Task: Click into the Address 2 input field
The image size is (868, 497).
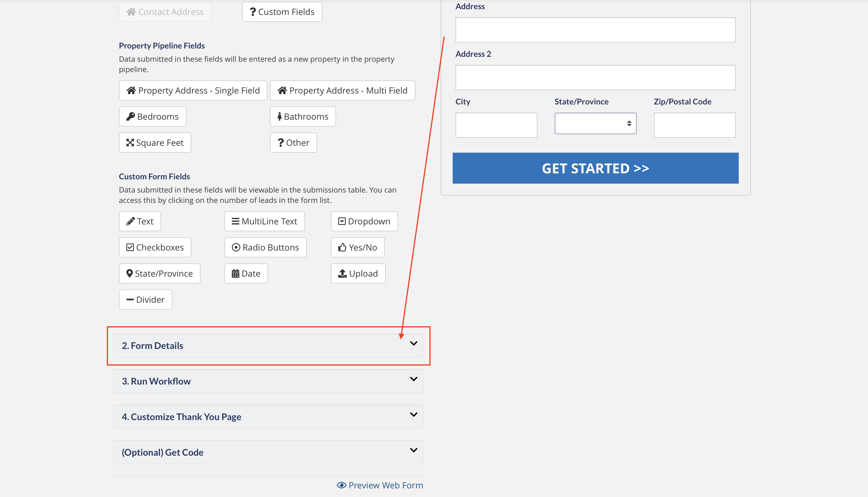Action: tap(595, 77)
